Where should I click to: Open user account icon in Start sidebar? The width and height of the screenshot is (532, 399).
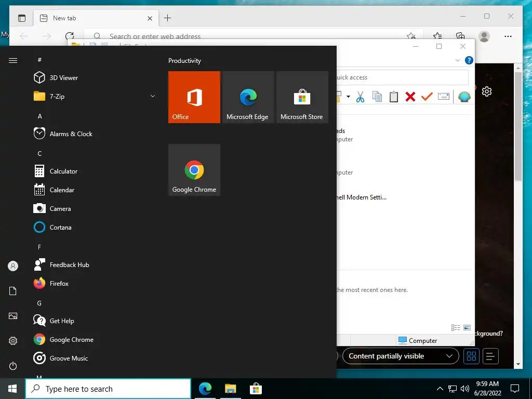point(13,266)
